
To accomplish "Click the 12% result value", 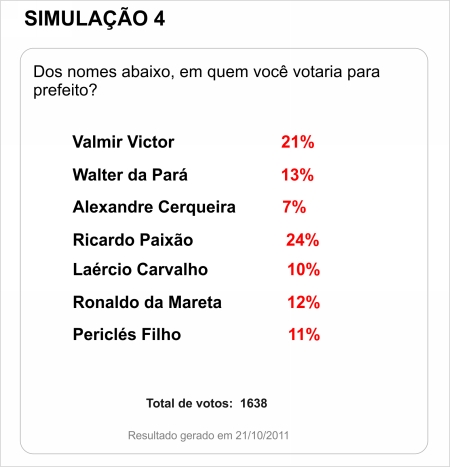I will pyautogui.click(x=304, y=302).
